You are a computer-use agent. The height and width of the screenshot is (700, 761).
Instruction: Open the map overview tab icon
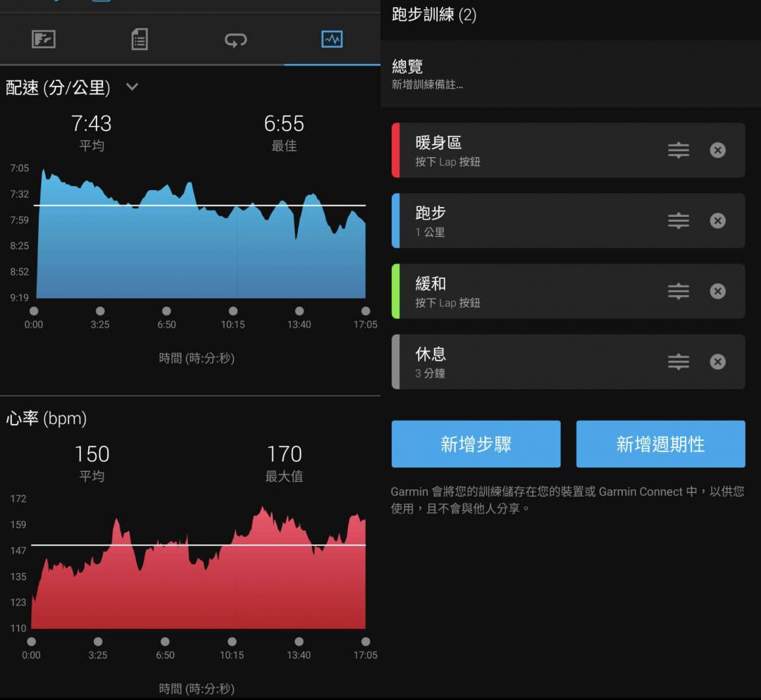pyautogui.click(x=44, y=39)
